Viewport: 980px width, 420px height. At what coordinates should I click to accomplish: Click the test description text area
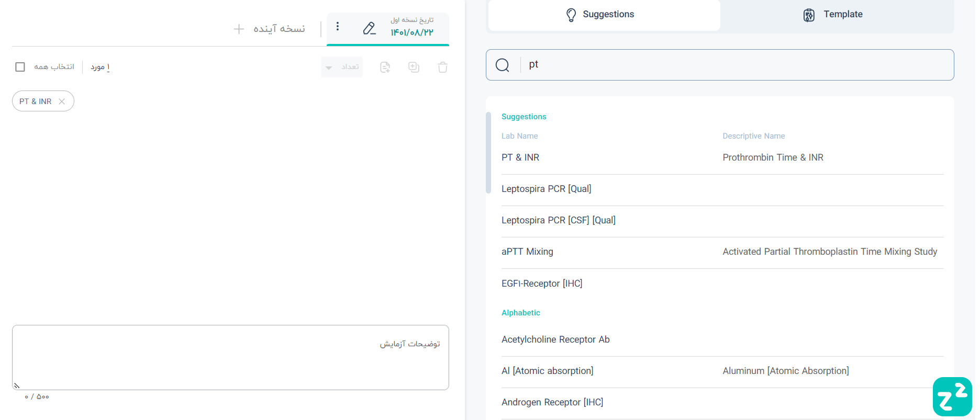(x=230, y=357)
